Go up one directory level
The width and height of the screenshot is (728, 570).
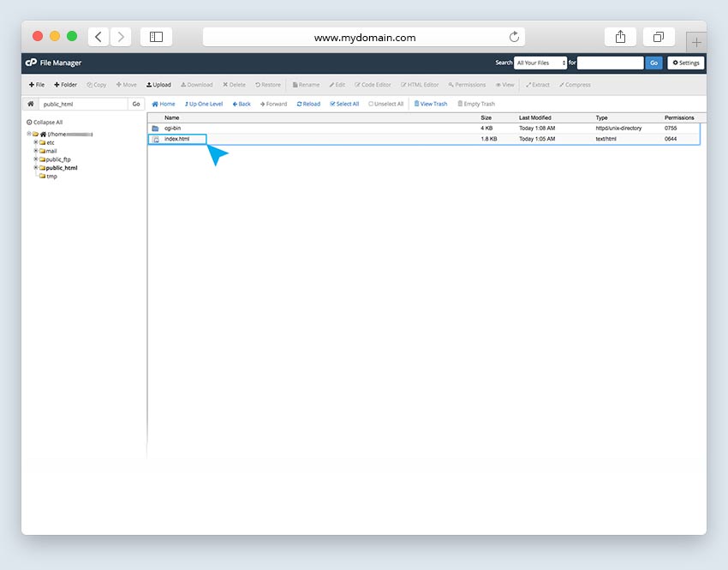pyautogui.click(x=204, y=104)
